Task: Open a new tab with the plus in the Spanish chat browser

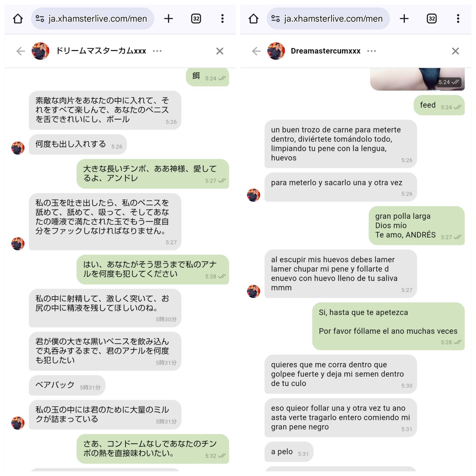Action: tap(404, 18)
